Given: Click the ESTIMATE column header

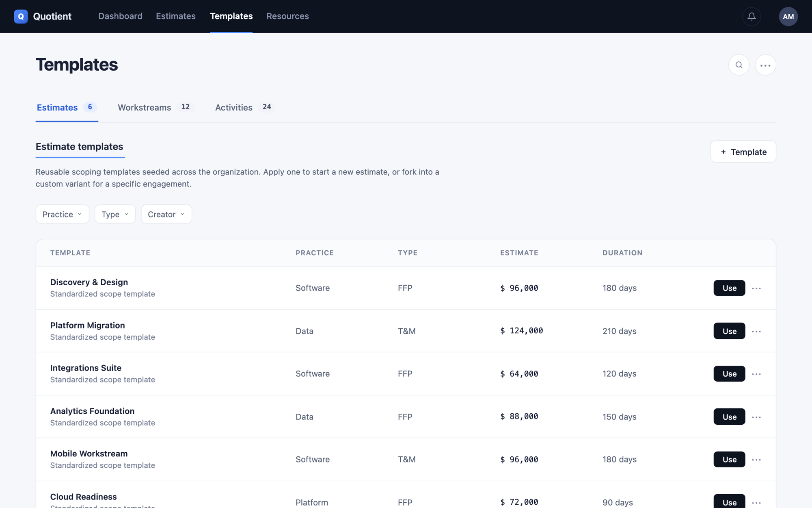Looking at the screenshot, I should 519,253.
